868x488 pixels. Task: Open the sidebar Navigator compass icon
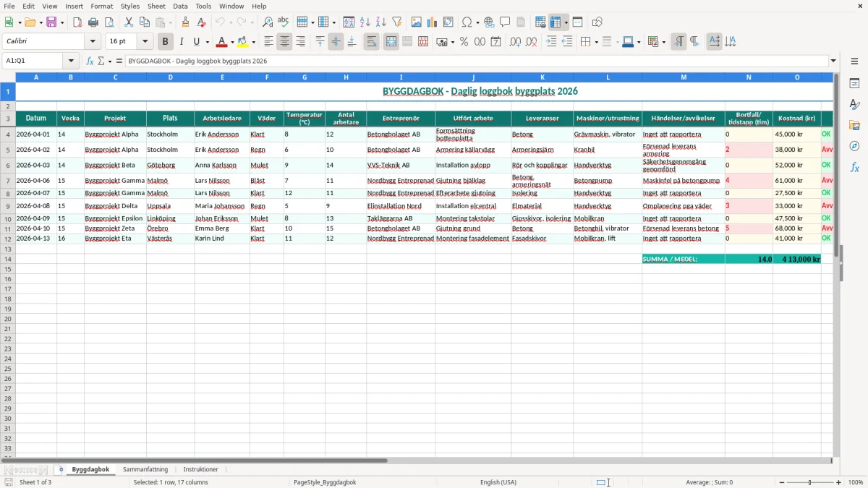pyautogui.click(x=854, y=146)
